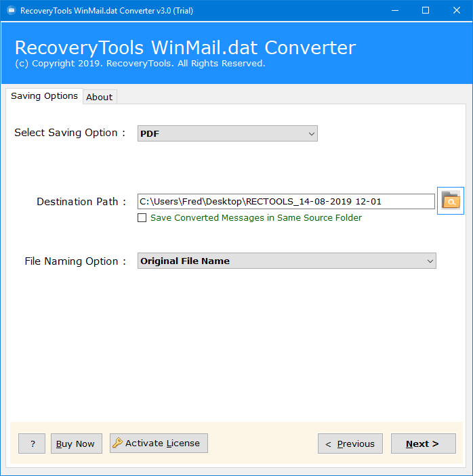473x476 pixels.
Task: Click into the Destination Path field
Action: [286, 201]
